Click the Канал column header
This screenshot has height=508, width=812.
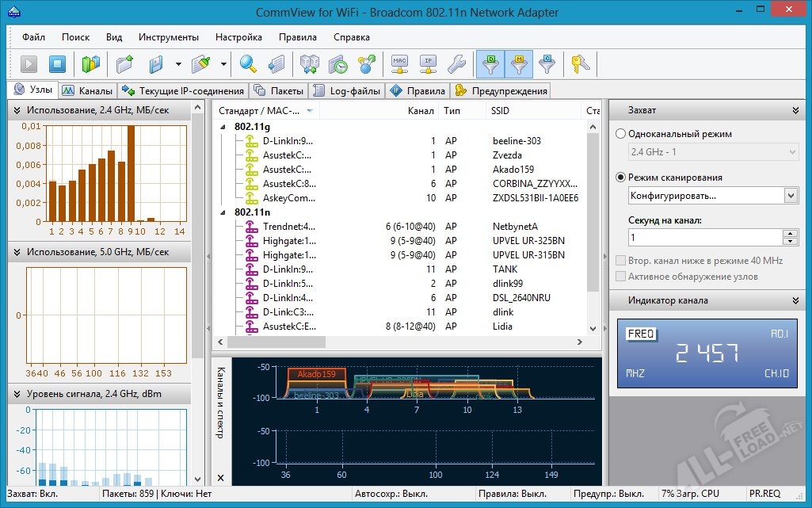click(x=420, y=111)
